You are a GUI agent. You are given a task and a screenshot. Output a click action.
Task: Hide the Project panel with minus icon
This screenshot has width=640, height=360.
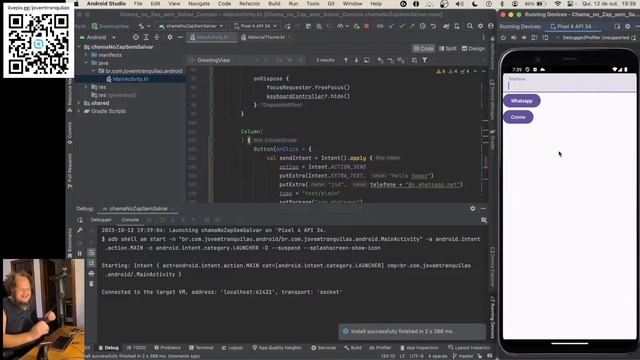pyautogui.click(x=180, y=37)
